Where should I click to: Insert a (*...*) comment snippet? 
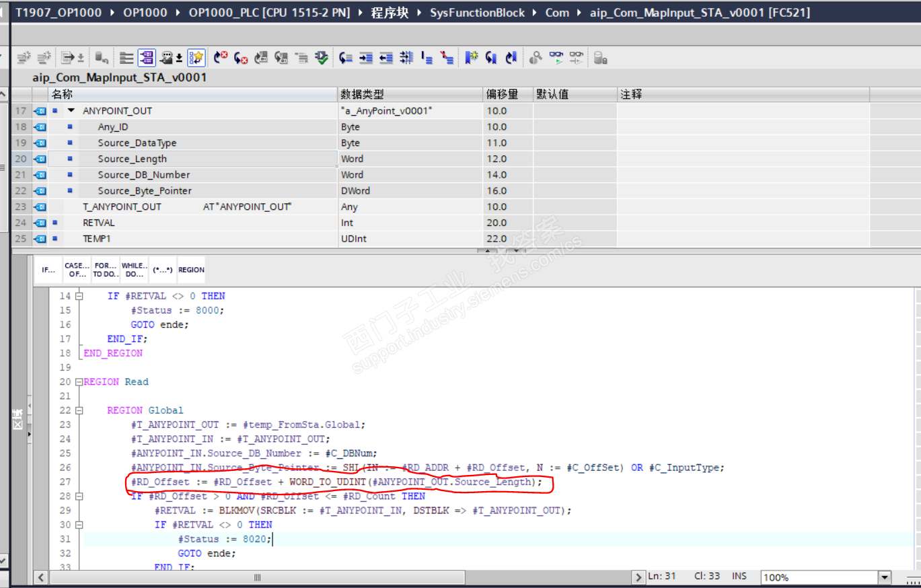click(163, 270)
